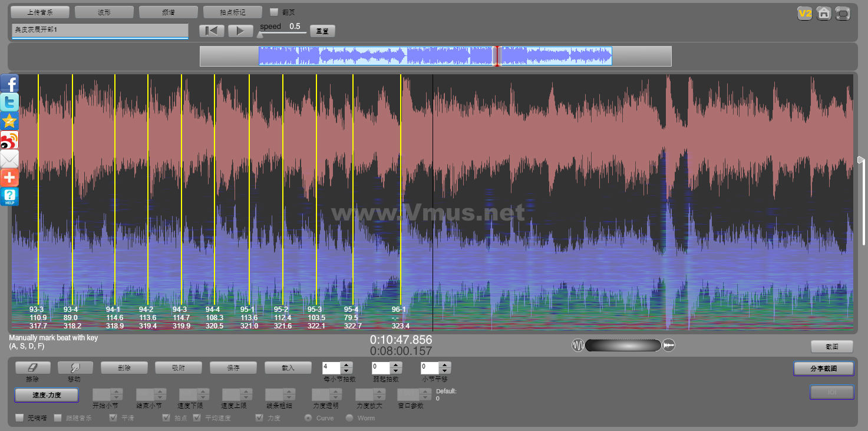Increase 小节平移 stepper value
The width and height of the screenshot is (868, 431).
(445, 364)
